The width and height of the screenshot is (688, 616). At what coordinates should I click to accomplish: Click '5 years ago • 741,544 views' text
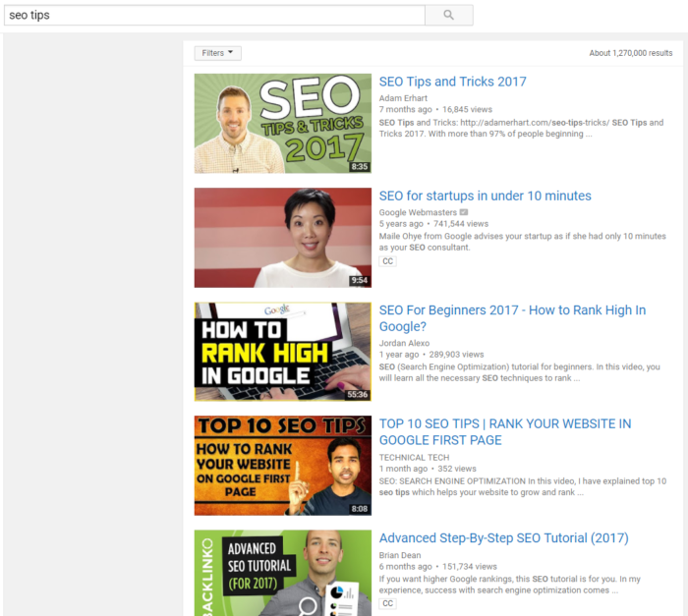click(x=433, y=224)
